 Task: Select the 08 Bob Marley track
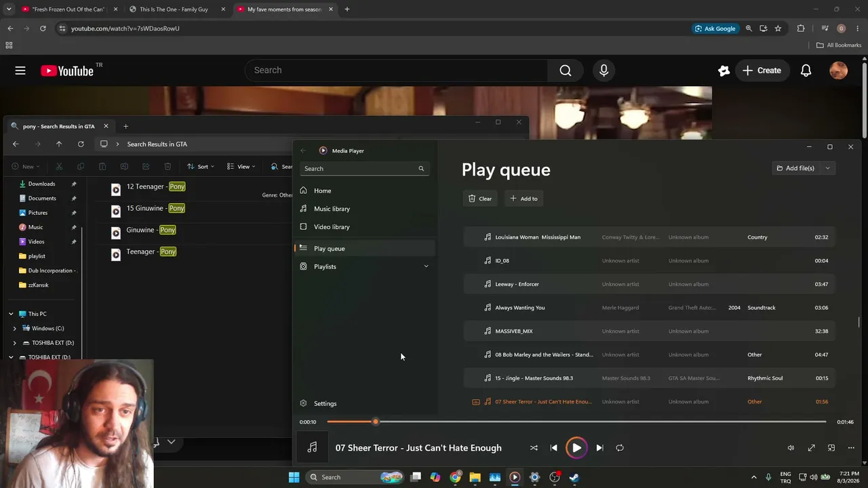(649, 354)
